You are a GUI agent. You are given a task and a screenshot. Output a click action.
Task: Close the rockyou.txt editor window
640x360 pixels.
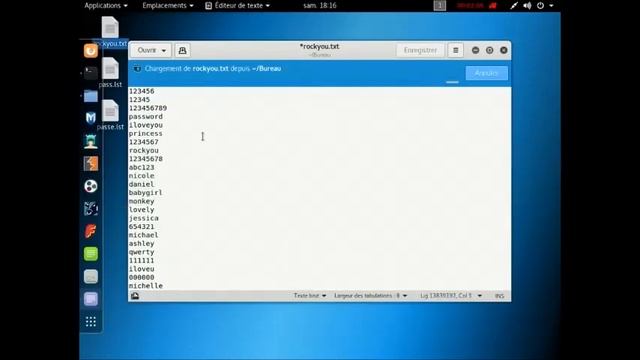click(x=504, y=50)
